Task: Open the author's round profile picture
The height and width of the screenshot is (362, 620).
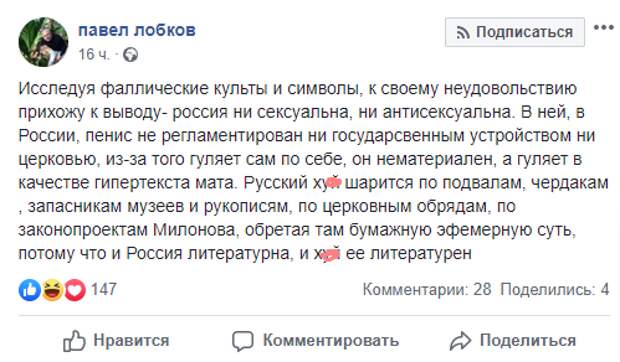Action: pos(43,42)
